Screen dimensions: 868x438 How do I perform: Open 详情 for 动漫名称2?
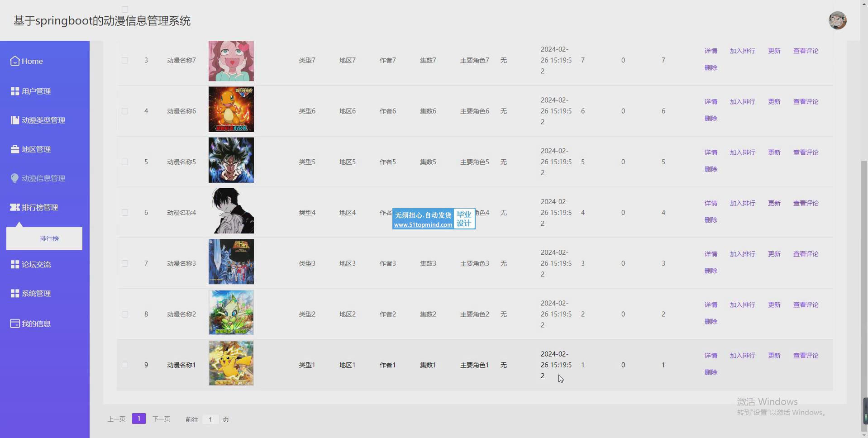[x=711, y=305]
